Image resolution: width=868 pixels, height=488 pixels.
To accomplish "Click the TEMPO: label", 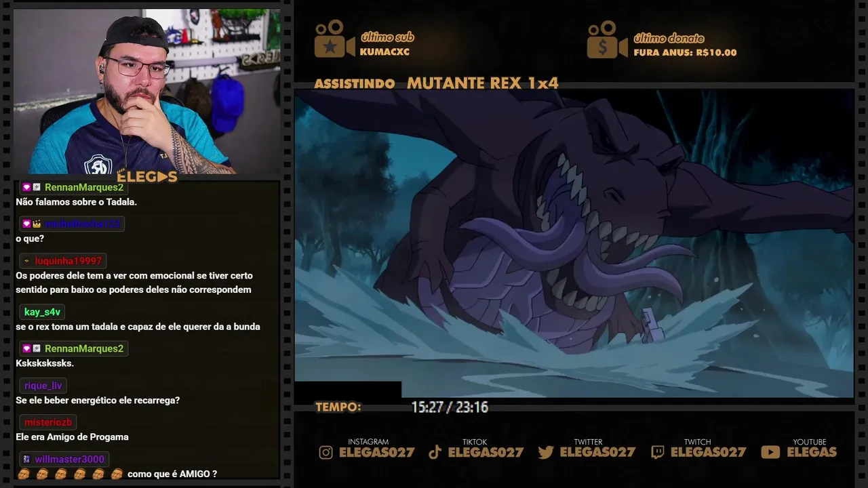I will pyautogui.click(x=338, y=407).
